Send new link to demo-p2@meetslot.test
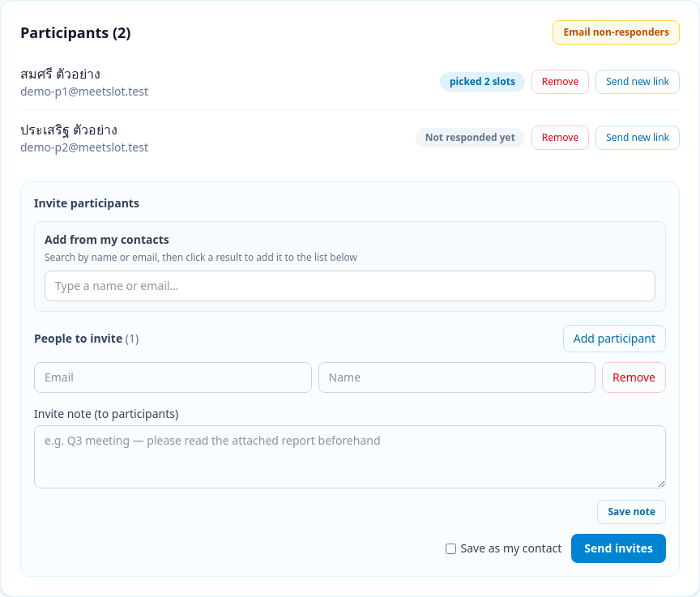 (x=637, y=138)
